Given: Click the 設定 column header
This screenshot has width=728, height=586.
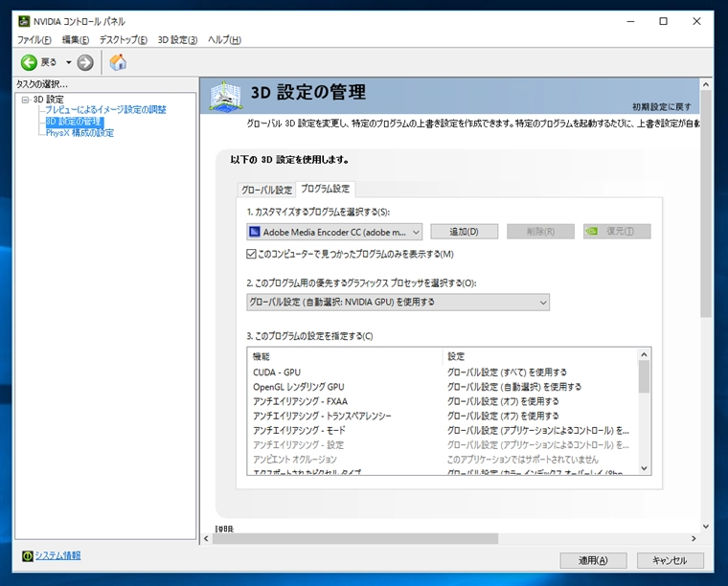Looking at the screenshot, I should [540, 356].
